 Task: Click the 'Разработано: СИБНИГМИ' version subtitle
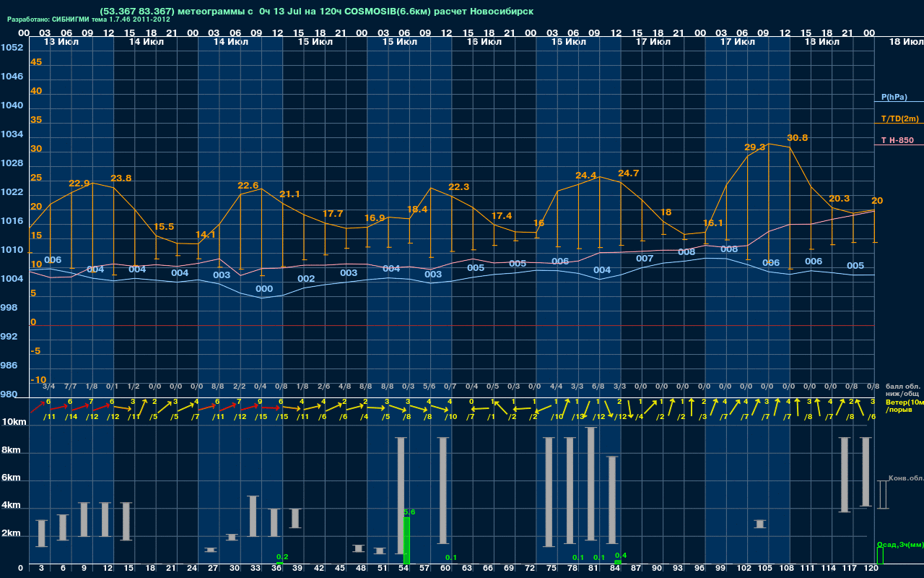pyautogui.click(x=89, y=20)
